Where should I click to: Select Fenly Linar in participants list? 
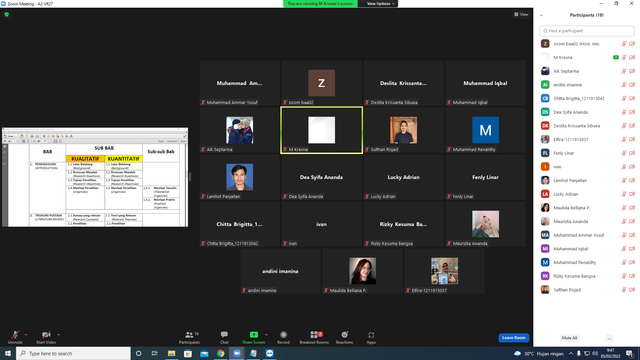tap(587, 153)
